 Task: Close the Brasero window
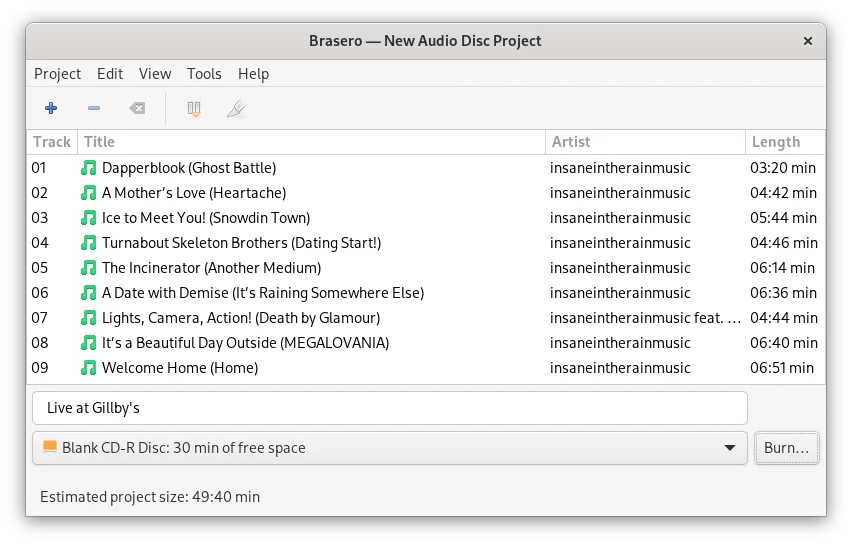[x=808, y=41]
